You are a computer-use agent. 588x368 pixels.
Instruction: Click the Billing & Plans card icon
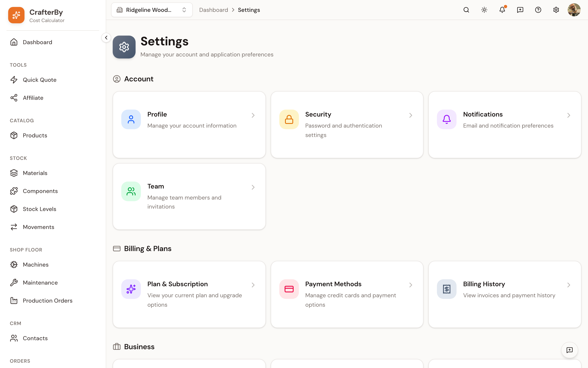(x=117, y=248)
